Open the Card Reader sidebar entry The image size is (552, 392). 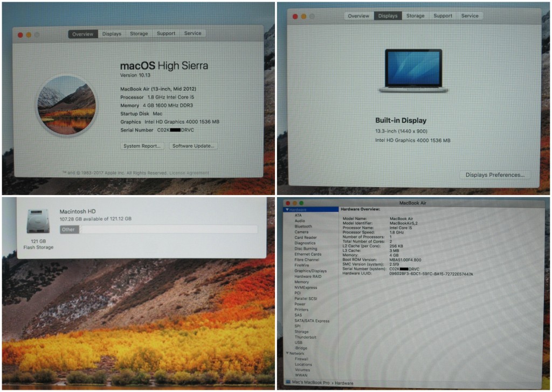pyautogui.click(x=306, y=237)
